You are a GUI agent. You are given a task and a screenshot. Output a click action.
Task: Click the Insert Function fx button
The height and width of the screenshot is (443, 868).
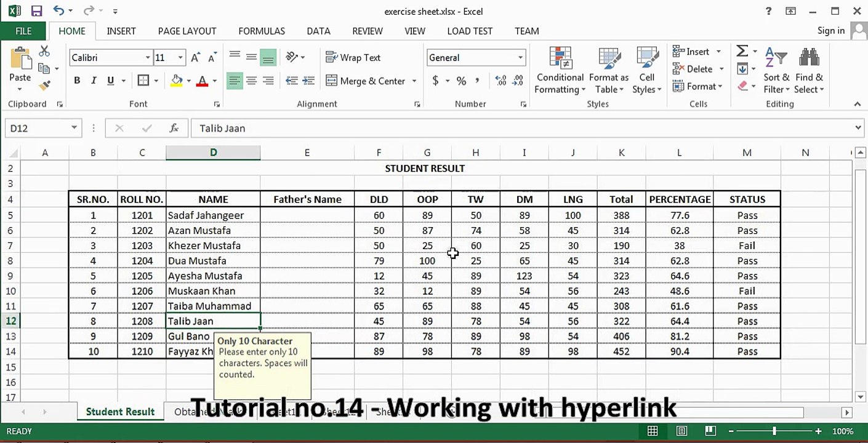[174, 128]
